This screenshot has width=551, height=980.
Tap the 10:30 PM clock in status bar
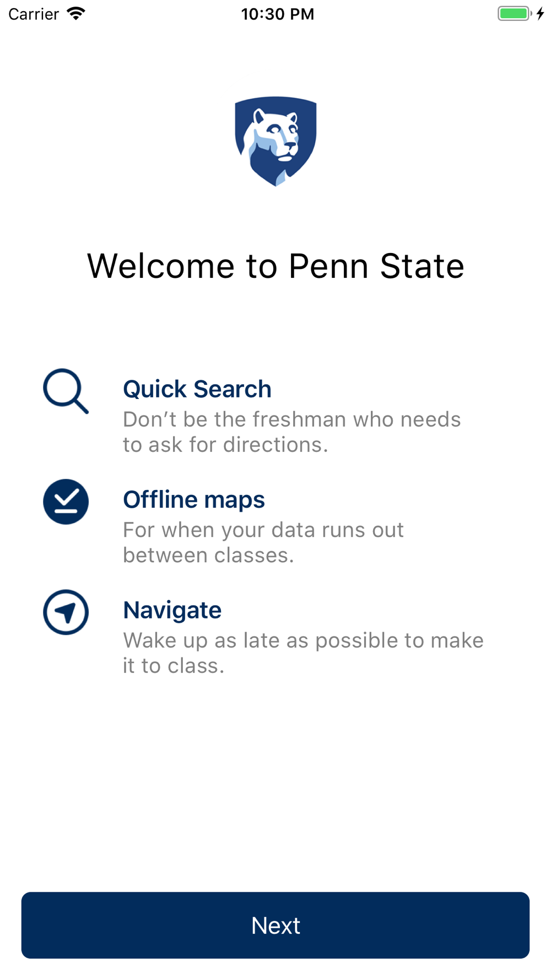(278, 14)
